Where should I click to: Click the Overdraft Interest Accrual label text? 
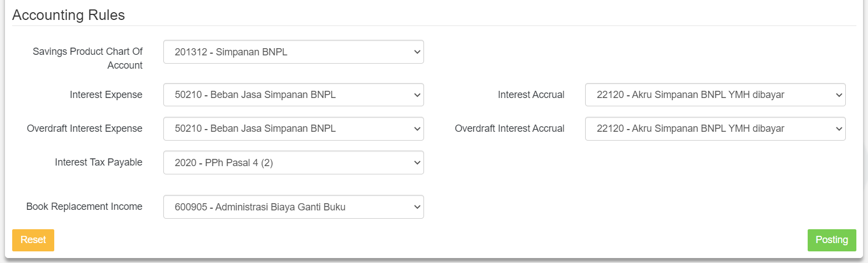(x=509, y=129)
